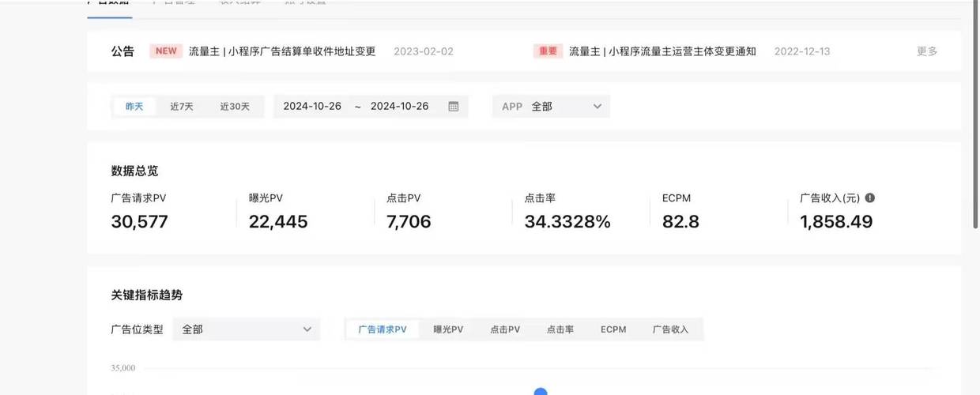Click the 公告 label
The width and height of the screenshot is (980, 395).
pos(122,51)
